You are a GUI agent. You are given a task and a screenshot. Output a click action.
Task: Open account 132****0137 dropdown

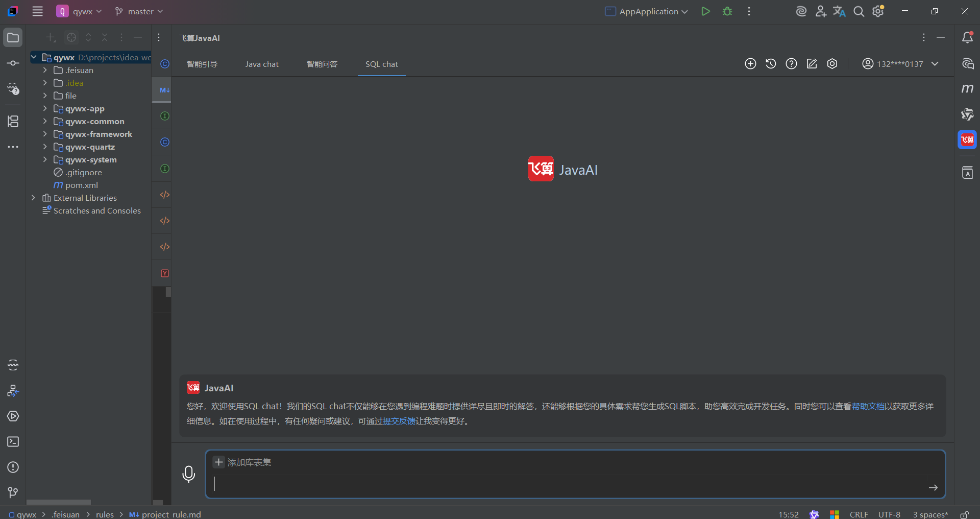click(900, 64)
